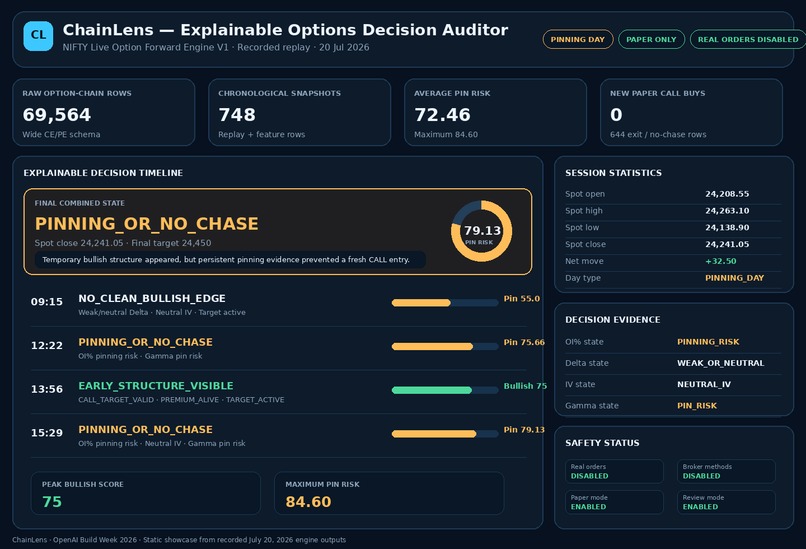Click the 'Pin 55.0' label
This screenshot has width=806, height=549.
(521, 299)
